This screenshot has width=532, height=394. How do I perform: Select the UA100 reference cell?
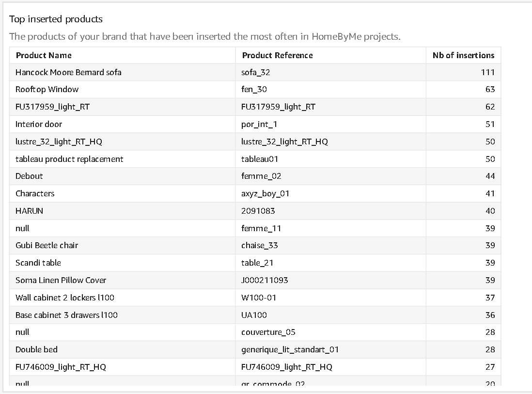[254, 315]
